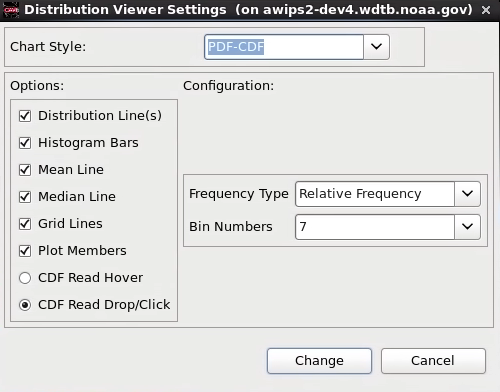Viewport: 500px width, 392px height.
Task: Click the CAVE application icon in title bar
Action: (x=11, y=10)
